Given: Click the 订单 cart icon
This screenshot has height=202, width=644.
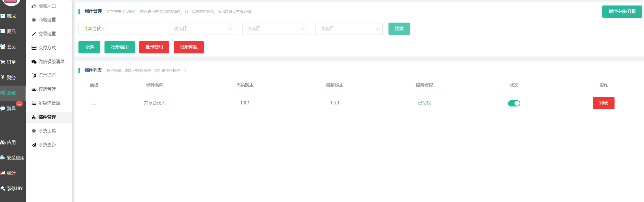Looking at the screenshot, I should point(3,62).
